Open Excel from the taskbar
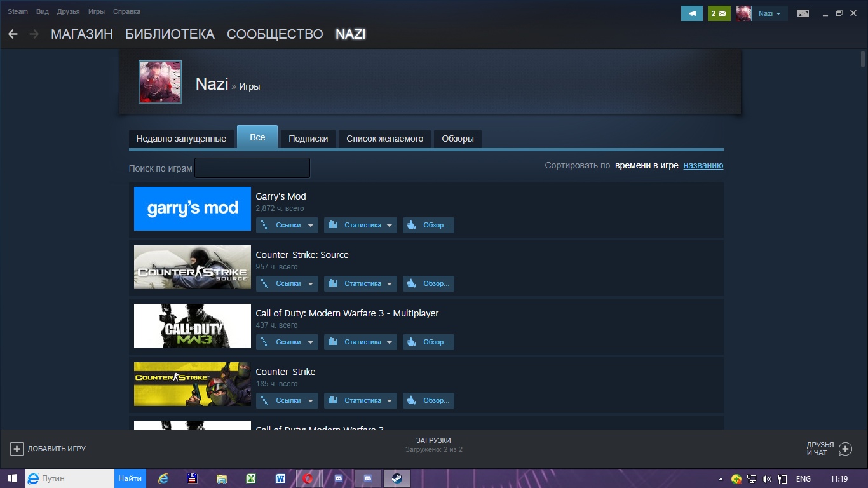Viewport: 868px width, 488px height. [251, 478]
